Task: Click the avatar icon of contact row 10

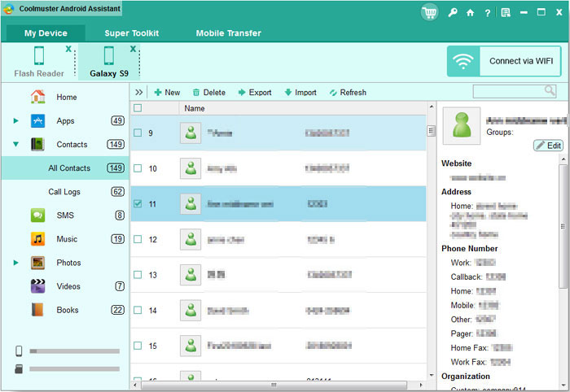Action: (191, 168)
